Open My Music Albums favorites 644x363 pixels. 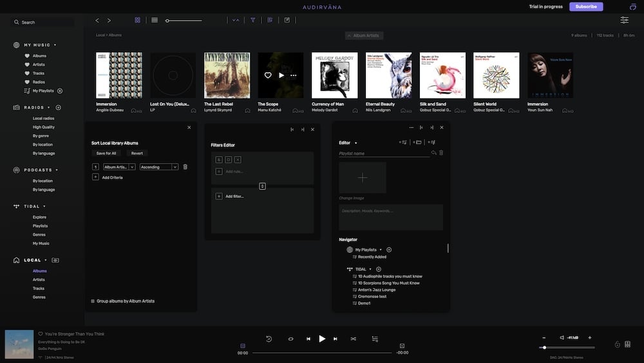(39, 56)
